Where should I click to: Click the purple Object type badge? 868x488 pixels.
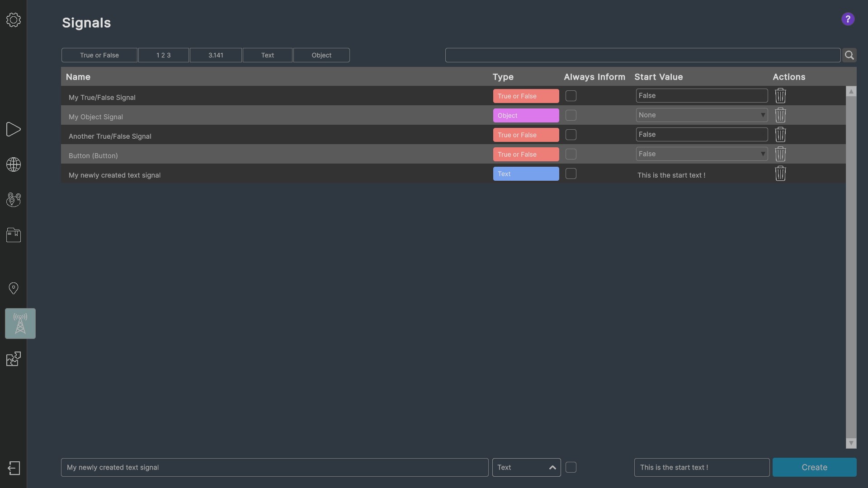pos(526,115)
